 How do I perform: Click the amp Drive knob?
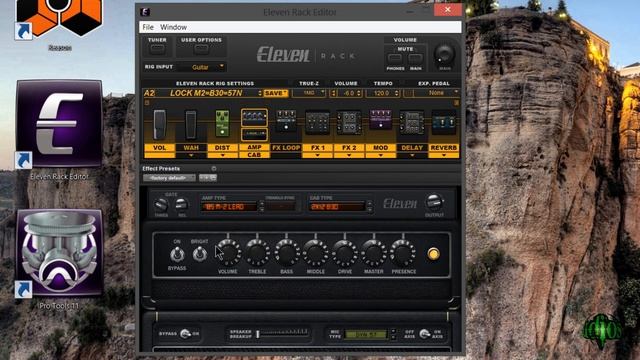tap(345, 253)
